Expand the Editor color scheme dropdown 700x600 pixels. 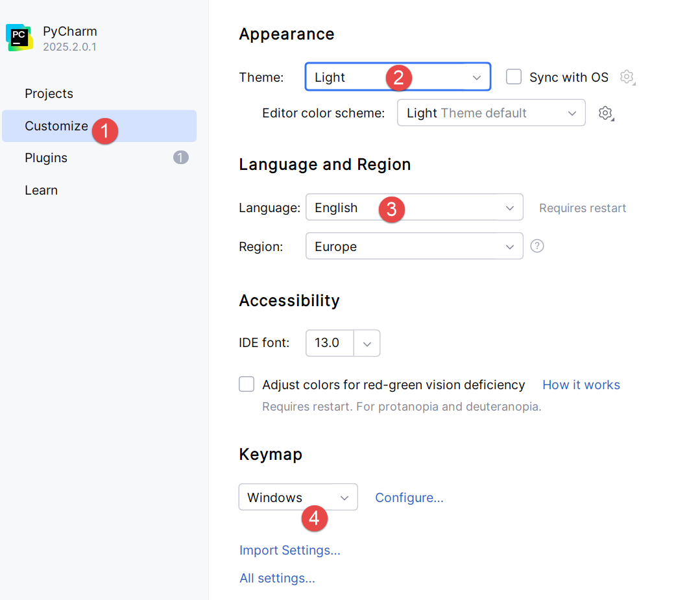click(x=490, y=113)
